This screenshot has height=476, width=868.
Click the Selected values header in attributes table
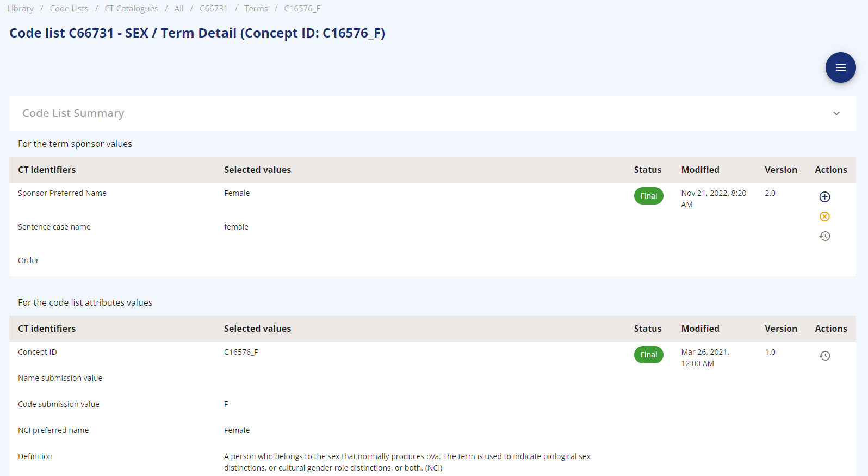258,329
